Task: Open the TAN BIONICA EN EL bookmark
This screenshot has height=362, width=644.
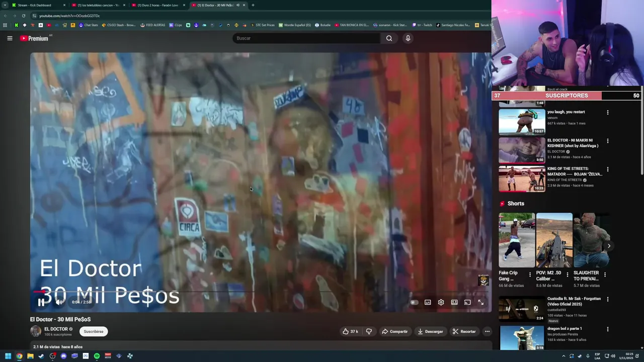Action: tap(352, 25)
